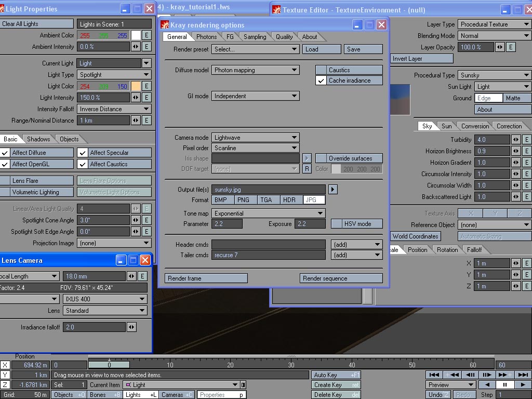The height and width of the screenshot is (399, 532).
Task: Click the Light Color swatch
Action: click(x=136, y=86)
